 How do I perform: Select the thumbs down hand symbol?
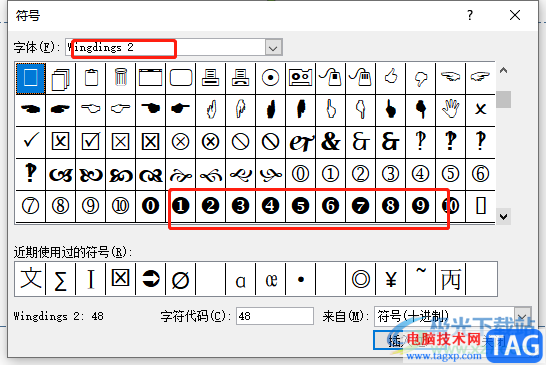click(x=421, y=79)
